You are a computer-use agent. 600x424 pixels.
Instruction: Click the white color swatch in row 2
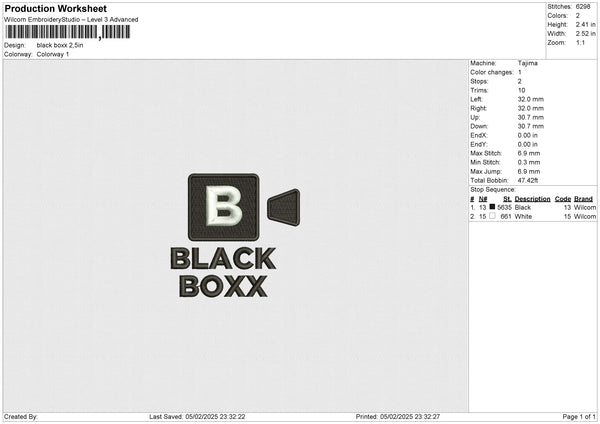[x=492, y=216]
